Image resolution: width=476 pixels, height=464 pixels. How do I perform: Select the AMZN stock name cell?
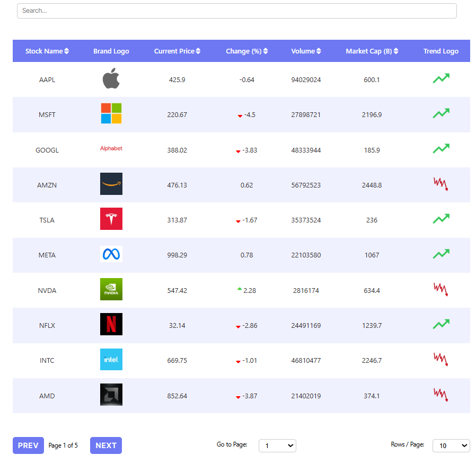point(47,185)
